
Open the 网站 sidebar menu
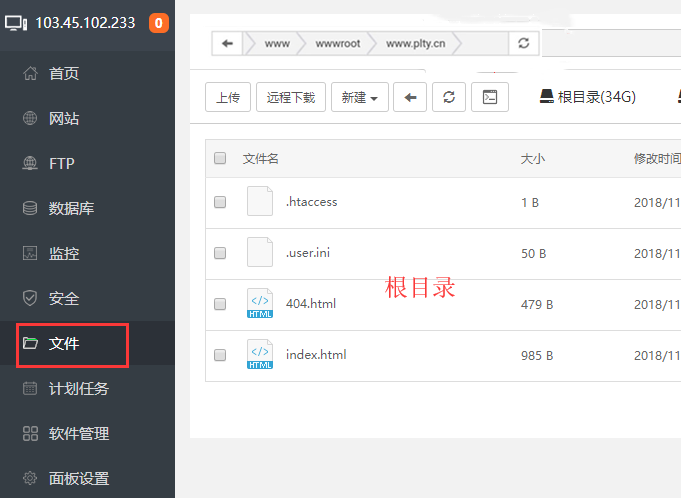(x=64, y=119)
